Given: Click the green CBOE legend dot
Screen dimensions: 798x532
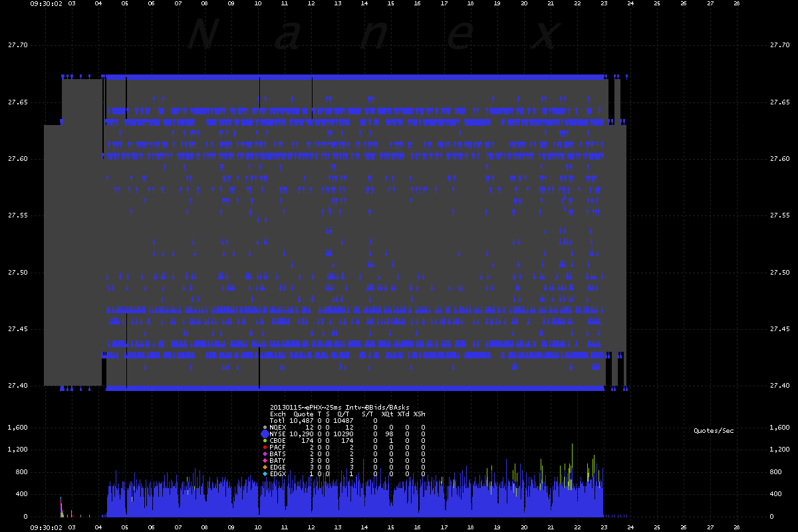Looking at the screenshot, I should pos(265,440).
